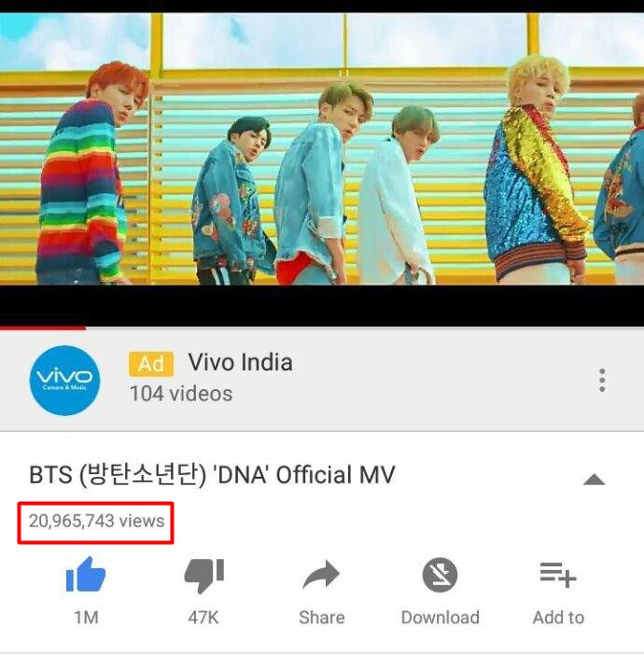Tap the Share arrow icon
This screenshot has width=644, height=655.
tap(321, 575)
